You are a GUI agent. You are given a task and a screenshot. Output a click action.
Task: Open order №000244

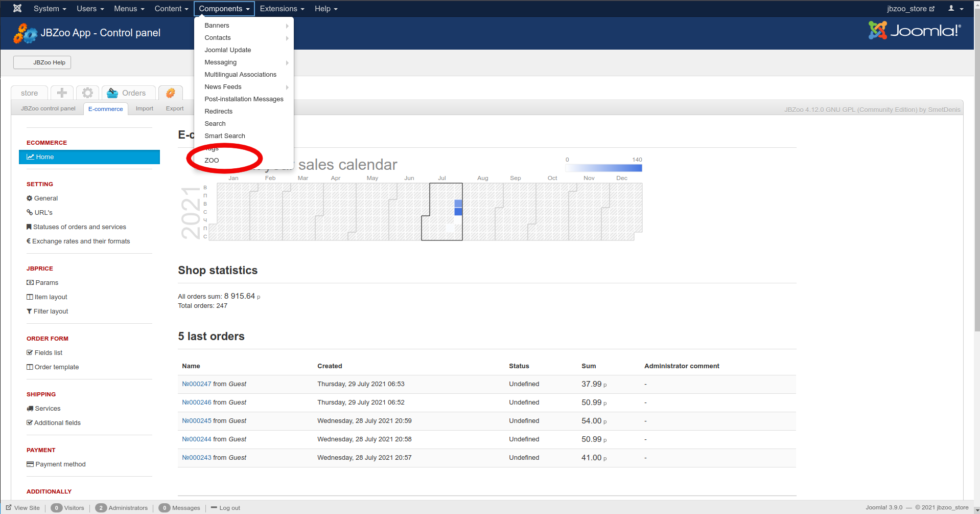[x=196, y=439]
